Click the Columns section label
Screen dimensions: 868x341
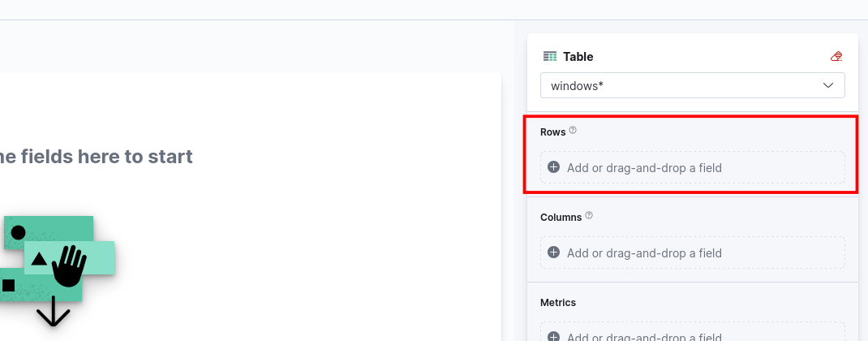click(x=561, y=217)
